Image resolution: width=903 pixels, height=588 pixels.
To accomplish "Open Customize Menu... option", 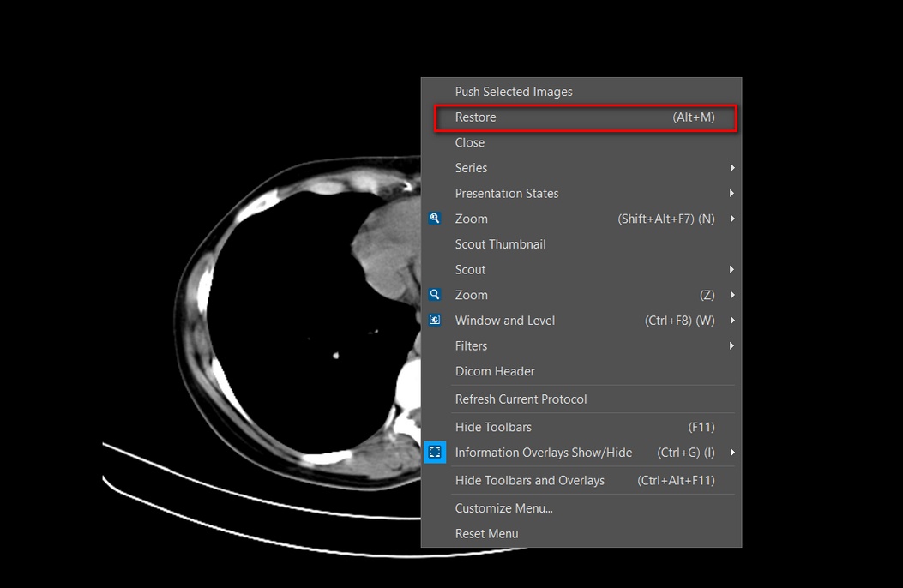I will [x=503, y=508].
